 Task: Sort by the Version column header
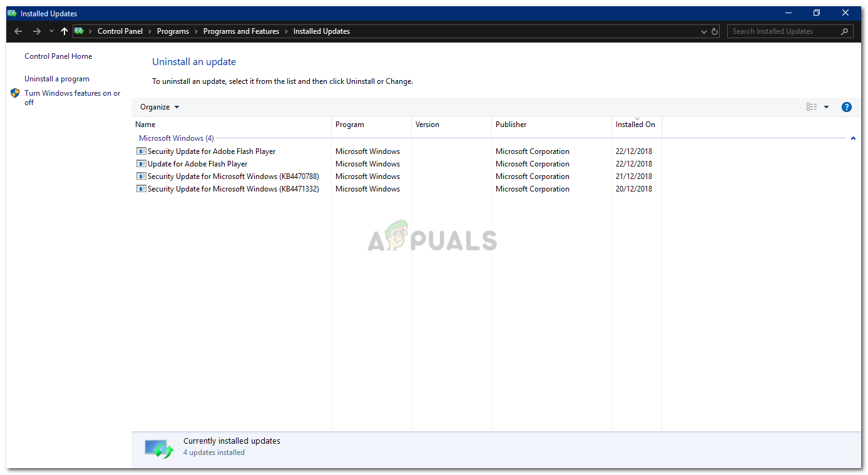coord(451,125)
